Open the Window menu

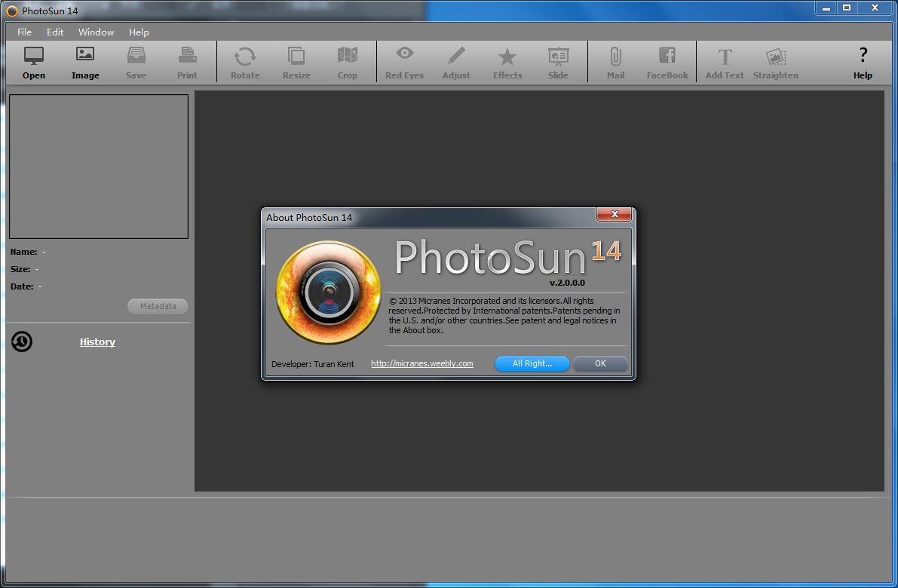(x=96, y=32)
